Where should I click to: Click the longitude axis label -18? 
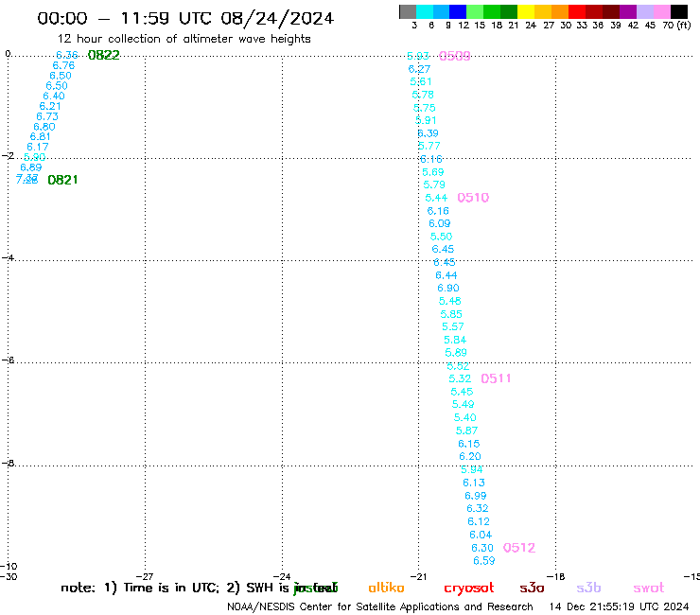coord(555,576)
